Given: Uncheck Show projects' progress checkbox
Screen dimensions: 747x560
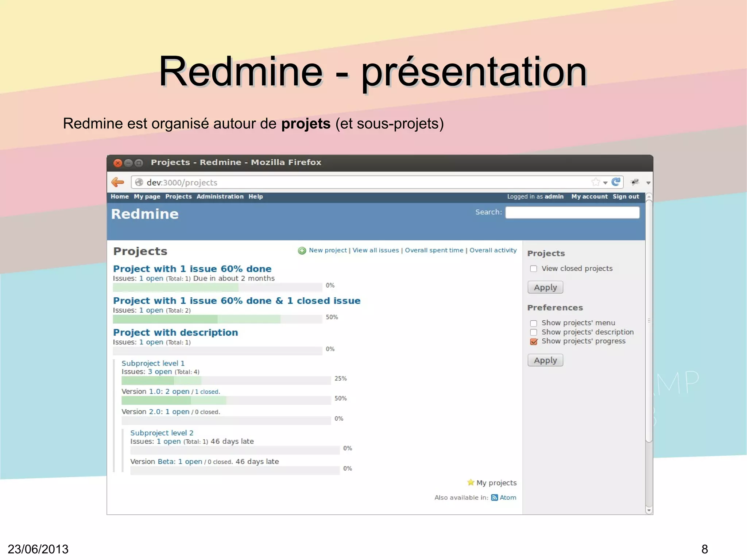Looking at the screenshot, I should pyautogui.click(x=534, y=341).
